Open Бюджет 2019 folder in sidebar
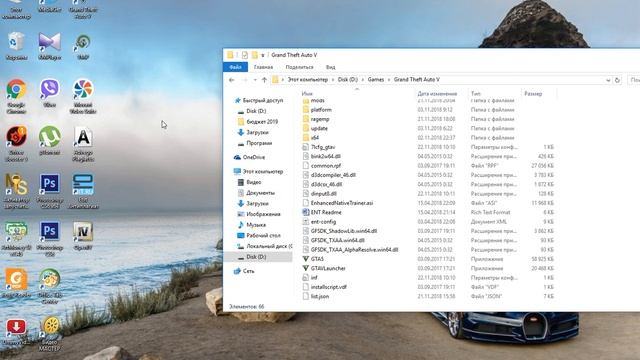Screen dimensions: 640x360 click(x=258, y=122)
